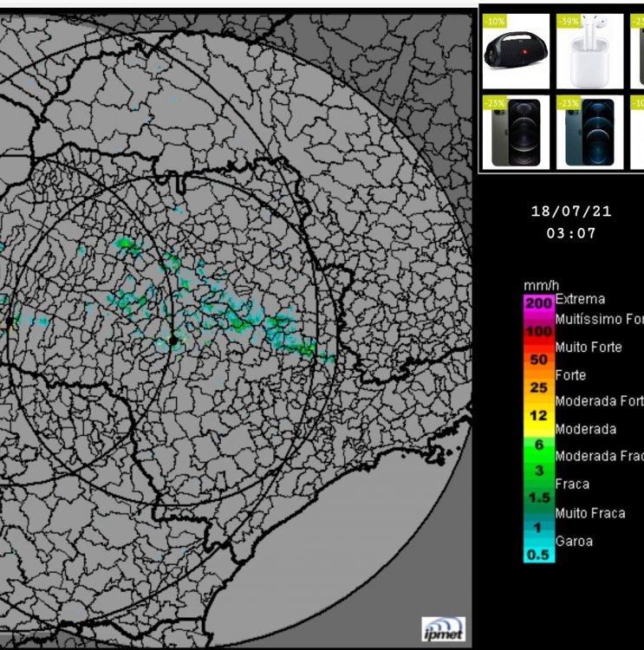Click the radar station dot at left edge
The width and height of the screenshot is (644, 650).
coord(10,322)
